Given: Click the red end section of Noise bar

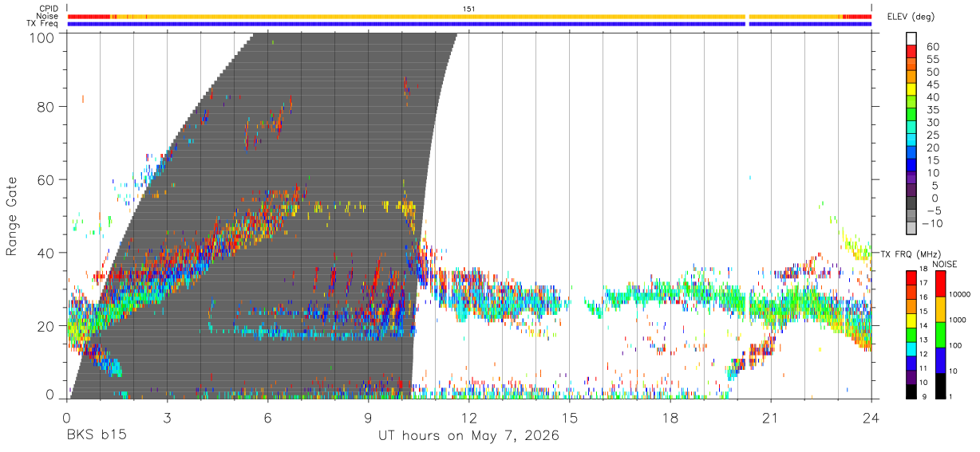Looking at the screenshot, I should (x=857, y=16).
